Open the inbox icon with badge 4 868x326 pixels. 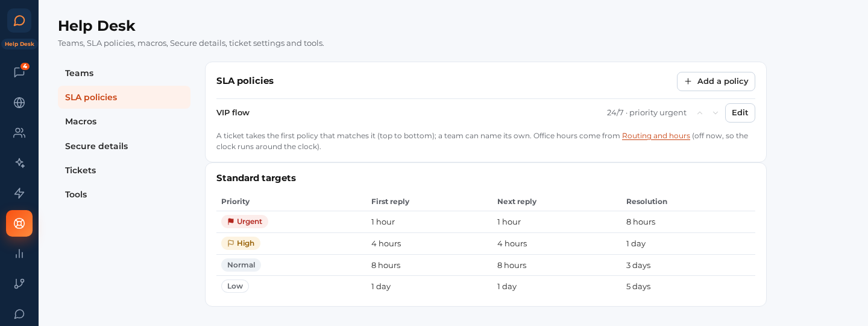click(19, 72)
